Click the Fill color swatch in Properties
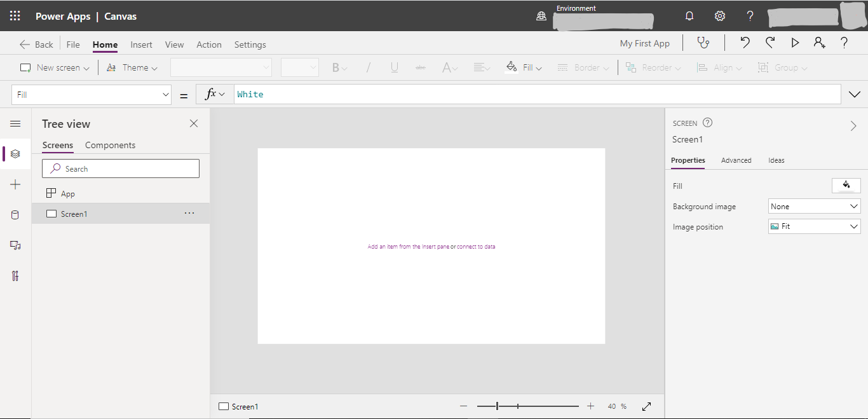Screen dimensions: 868x419 click(846, 185)
